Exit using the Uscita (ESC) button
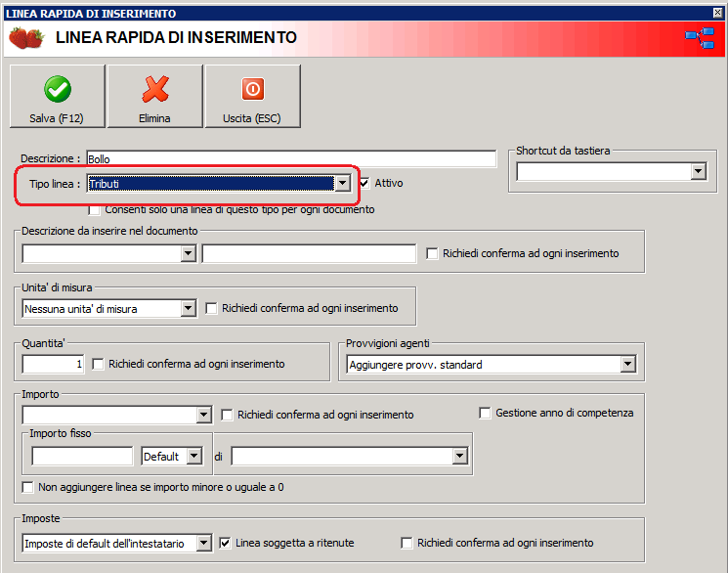 [x=252, y=96]
